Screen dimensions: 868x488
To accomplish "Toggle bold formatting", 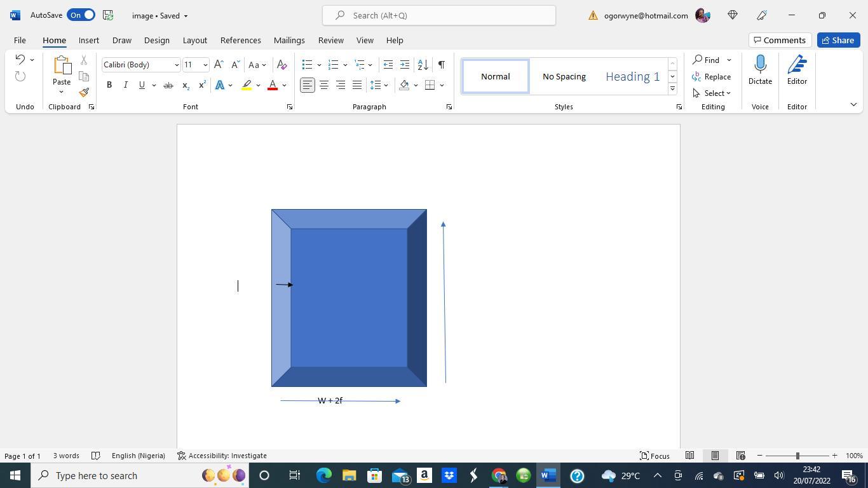I will [x=109, y=85].
